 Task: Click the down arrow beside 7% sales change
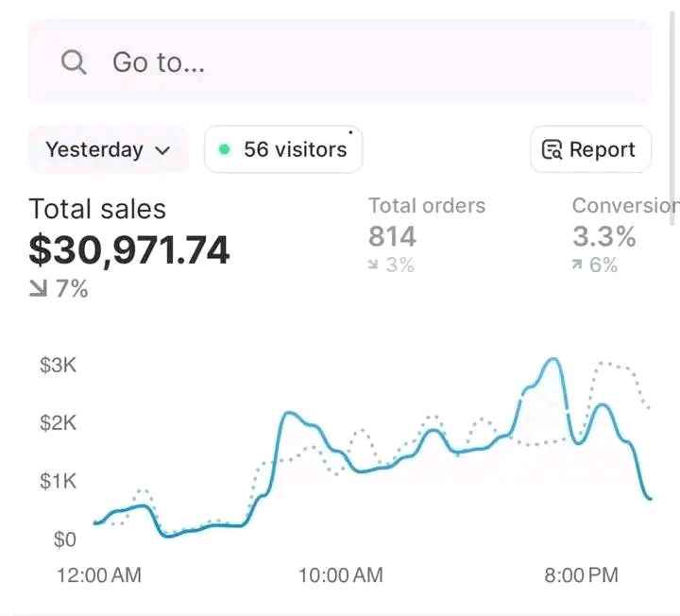(38, 290)
